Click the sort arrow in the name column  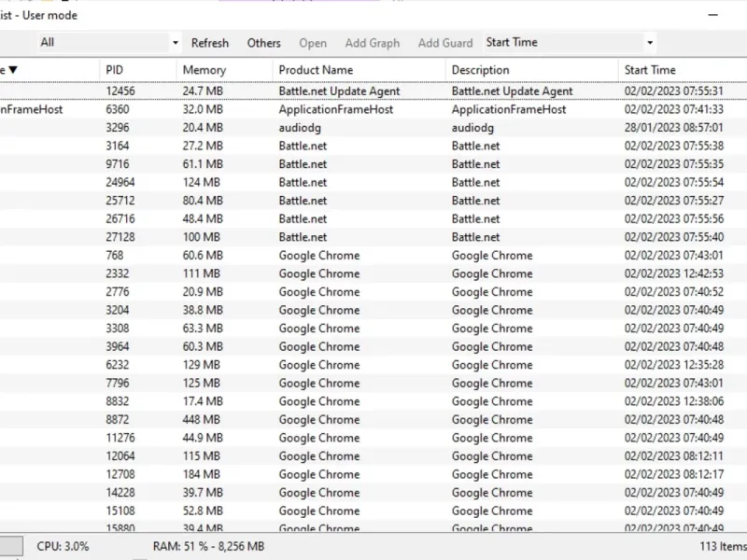point(13,70)
